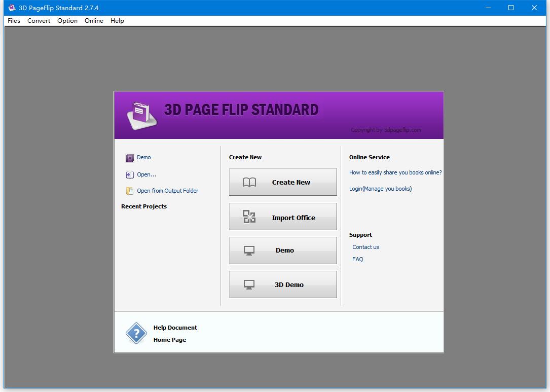The image size is (550, 392).
Task: Click the Contact us link
Action: point(365,247)
